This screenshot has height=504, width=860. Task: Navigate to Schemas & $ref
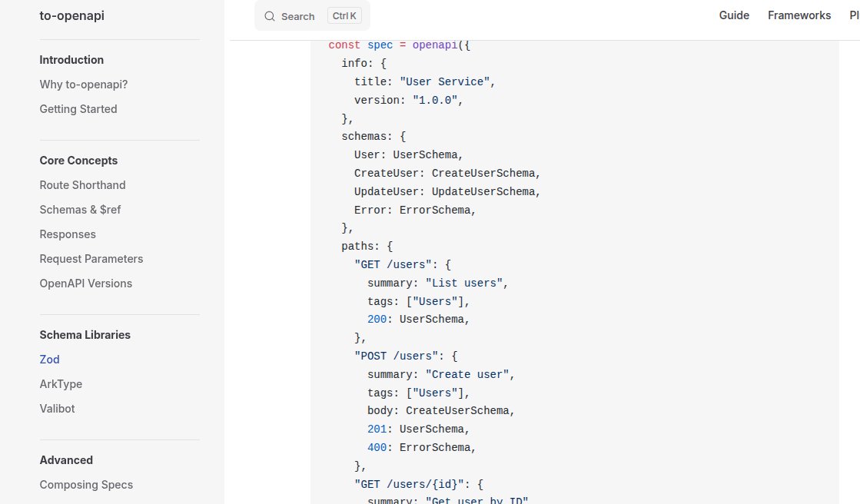click(80, 210)
